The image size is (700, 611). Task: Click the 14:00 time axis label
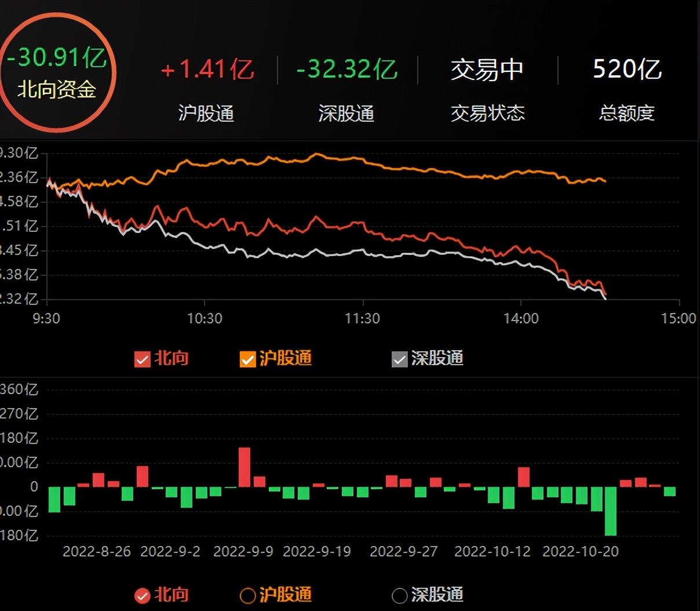pos(521,318)
